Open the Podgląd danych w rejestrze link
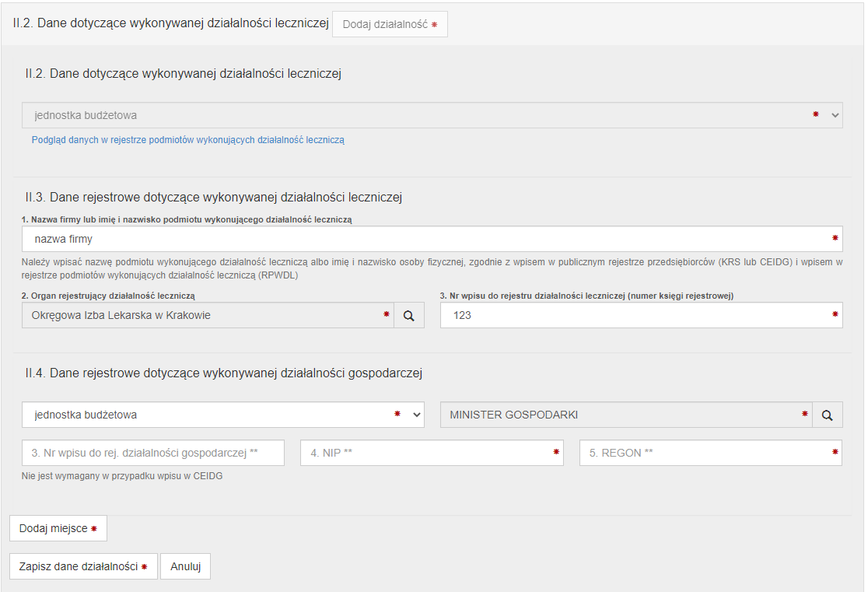This screenshot has height=592, width=868. 187,141
